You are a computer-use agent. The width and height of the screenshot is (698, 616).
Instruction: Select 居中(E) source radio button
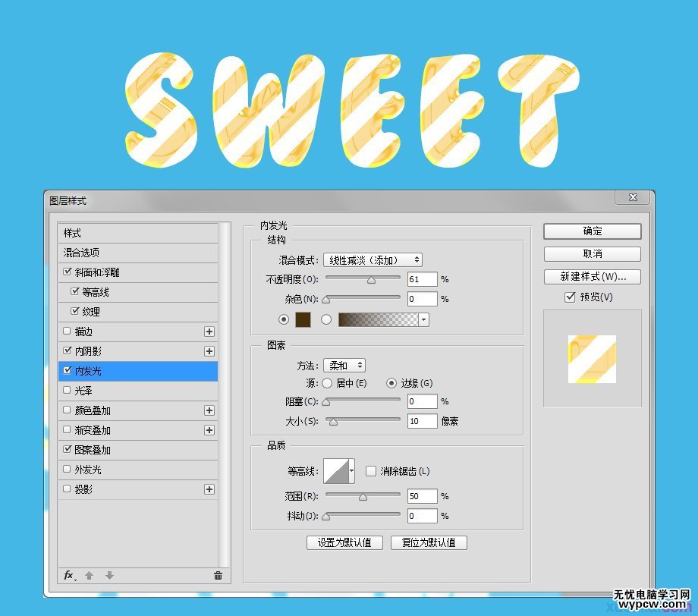pos(327,383)
